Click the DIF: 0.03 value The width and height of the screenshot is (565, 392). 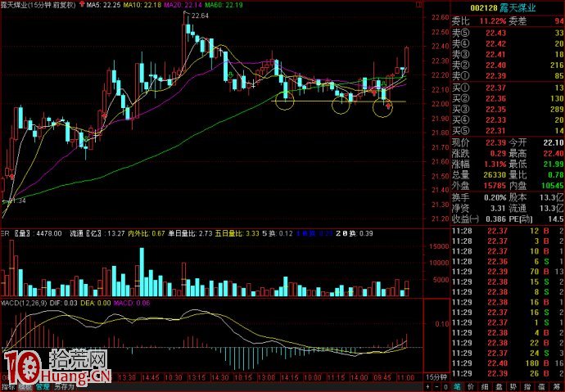click(x=63, y=303)
